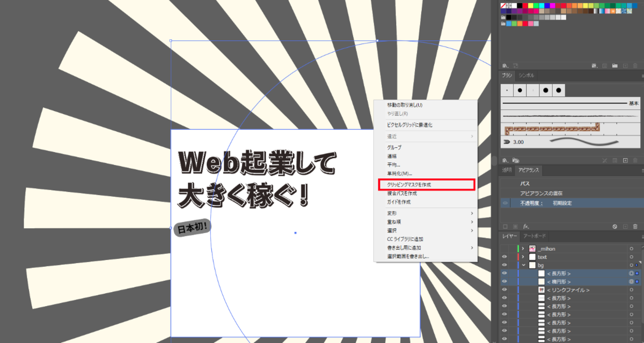Expand the _mihon layer
This screenshot has height=343, width=644.
pos(523,249)
